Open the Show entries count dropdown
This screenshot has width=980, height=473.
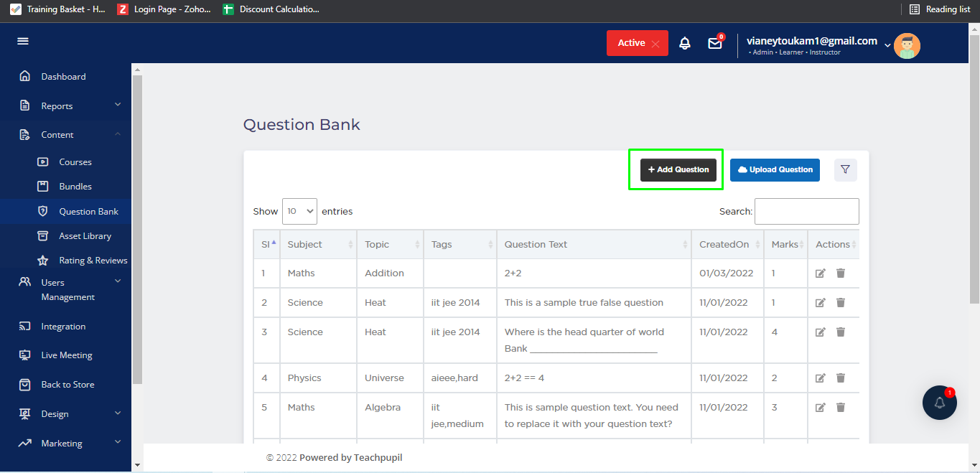(x=299, y=212)
